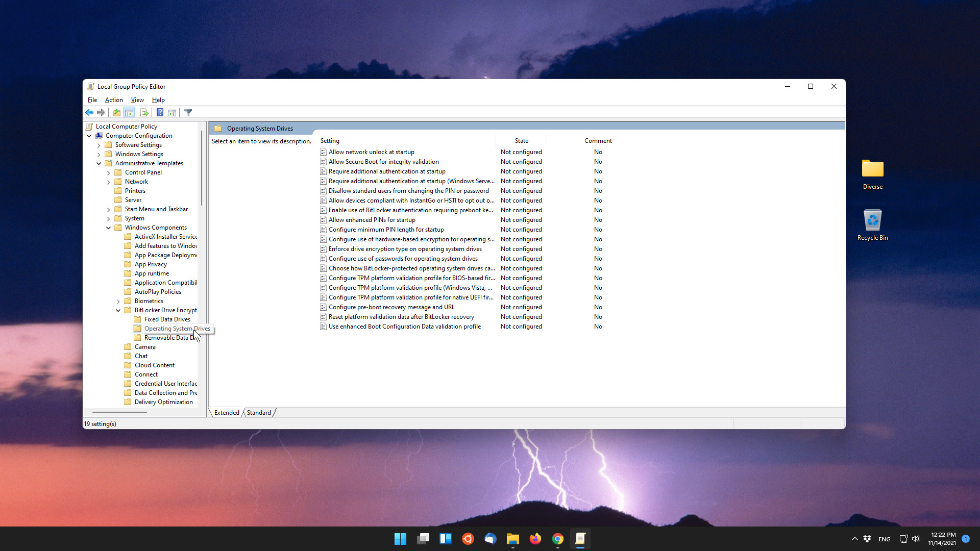Image resolution: width=980 pixels, height=551 pixels.
Task: Select Removable Data Drives folder
Action: tap(166, 338)
